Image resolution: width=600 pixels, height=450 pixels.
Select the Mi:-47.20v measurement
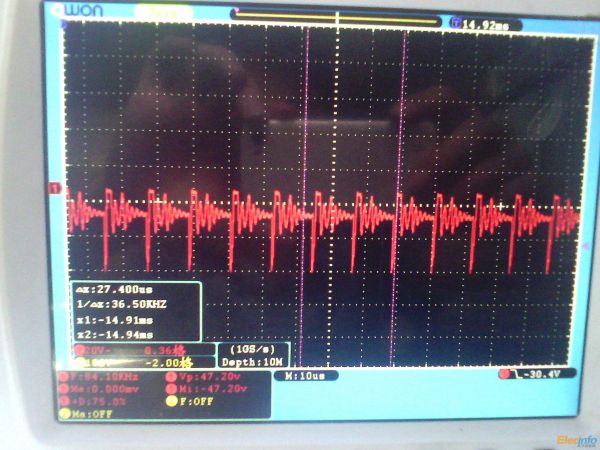coord(213,389)
